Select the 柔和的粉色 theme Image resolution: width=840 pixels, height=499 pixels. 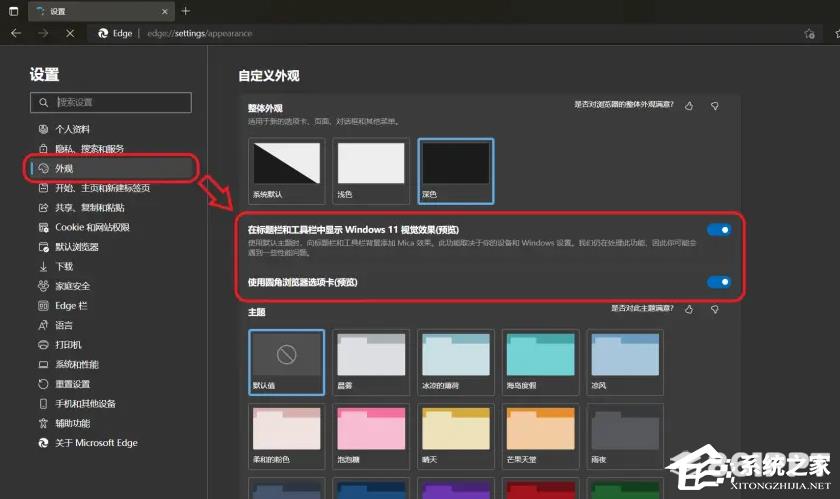coord(287,436)
